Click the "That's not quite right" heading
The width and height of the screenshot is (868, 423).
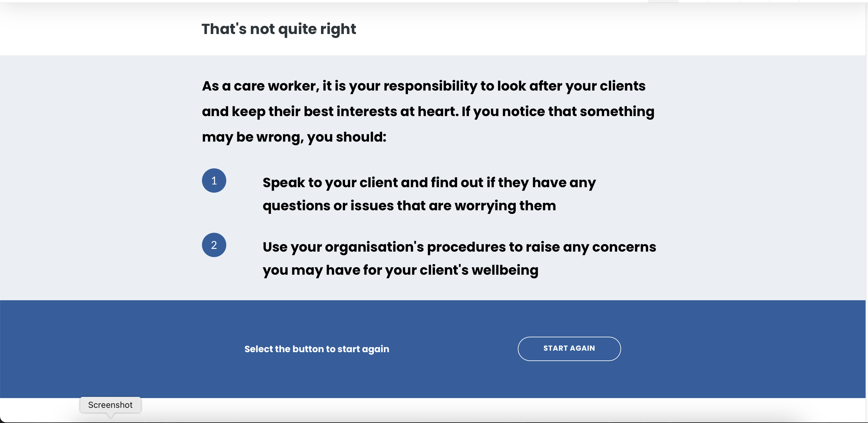[x=279, y=29]
